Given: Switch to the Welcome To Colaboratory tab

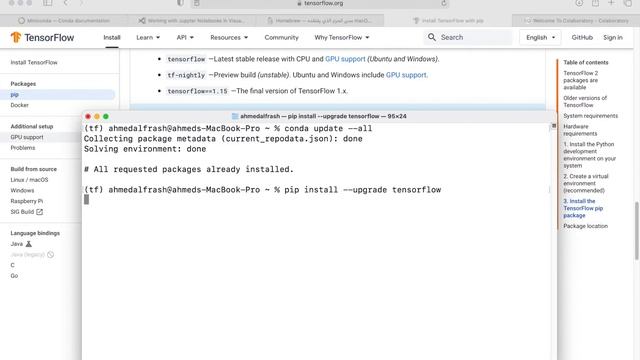Looking at the screenshot, I should [576, 20].
